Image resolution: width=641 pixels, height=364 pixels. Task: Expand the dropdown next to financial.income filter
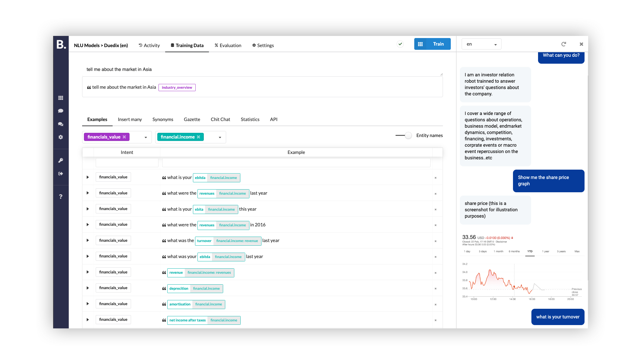pyautogui.click(x=220, y=137)
